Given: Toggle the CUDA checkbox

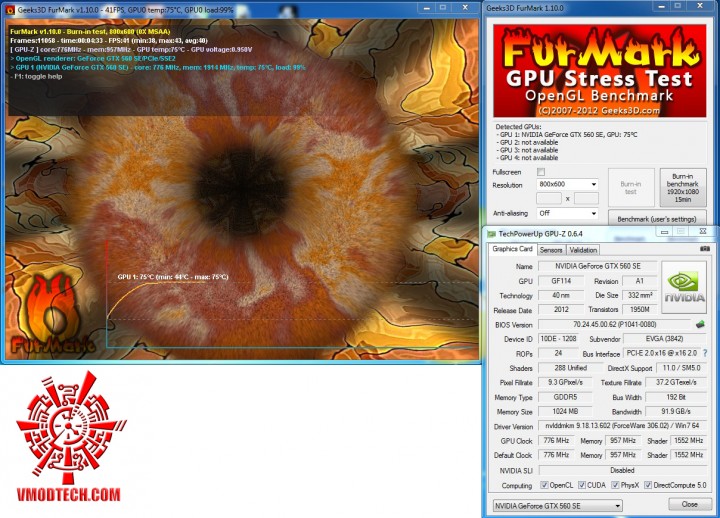Looking at the screenshot, I should (x=582, y=485).
